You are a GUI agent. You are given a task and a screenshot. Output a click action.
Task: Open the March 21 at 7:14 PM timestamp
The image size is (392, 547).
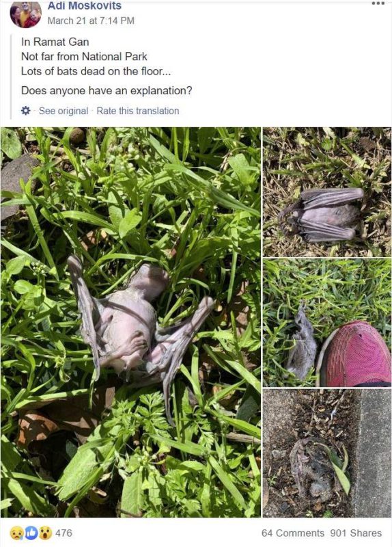pyautogui.click(x=91, y=21)
